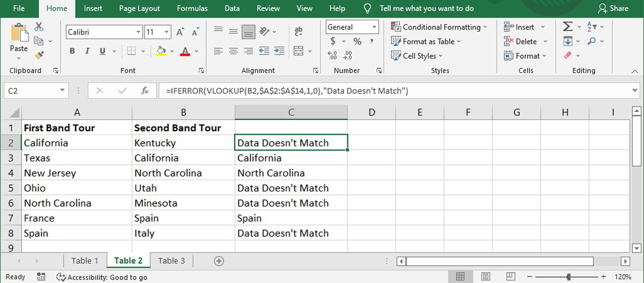This screenshot has height=283, width=644.
Task: Align text left
Action: tap(218, 51)
